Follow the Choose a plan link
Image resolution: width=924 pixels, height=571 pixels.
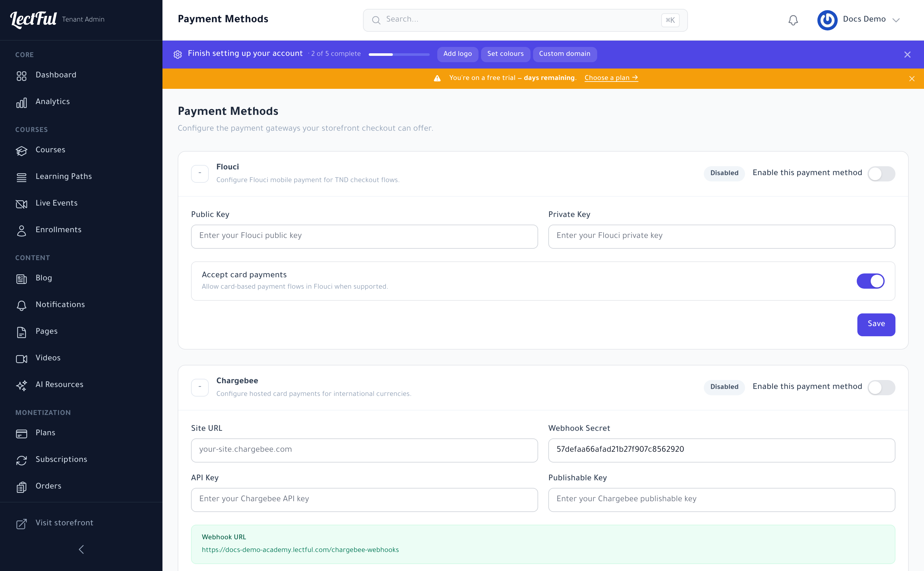tap(611, 78)
